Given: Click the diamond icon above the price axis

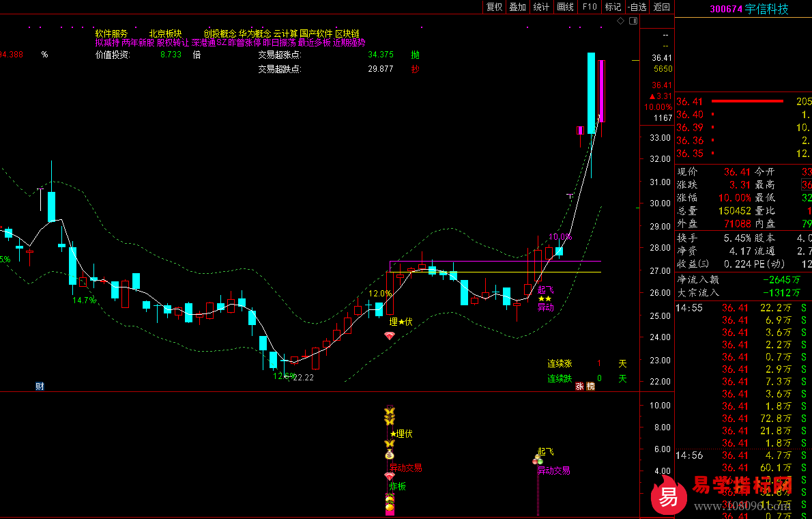Looking at the screenshot, I should coord(620,21).
